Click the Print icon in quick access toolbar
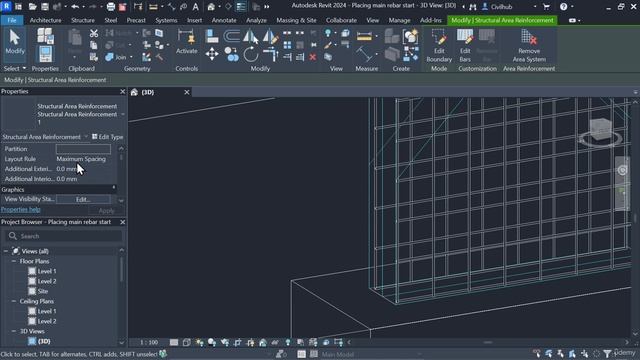 111,7
